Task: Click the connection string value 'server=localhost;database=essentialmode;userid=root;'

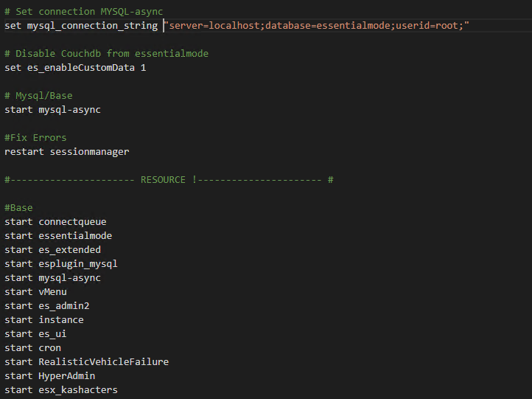Action: pos(317,26)
